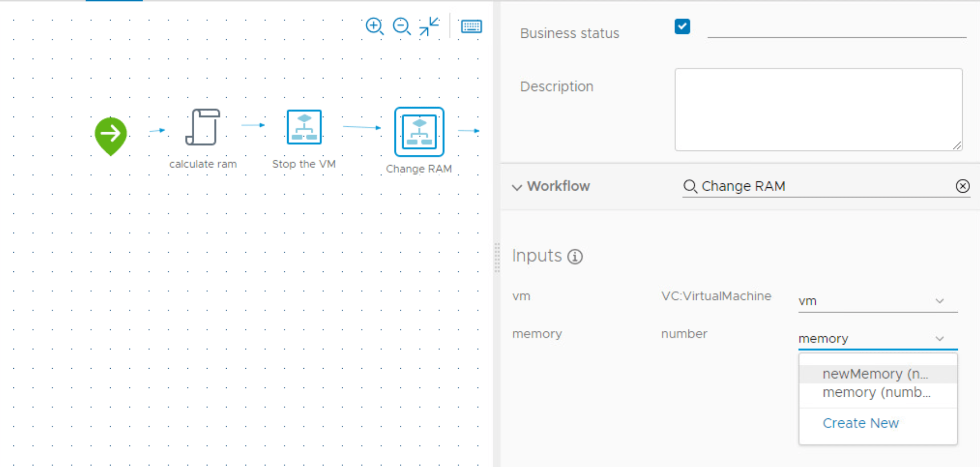Select the calculate ram script element
The height and width of the screenshot is (467, 980).
click(203, 127)
